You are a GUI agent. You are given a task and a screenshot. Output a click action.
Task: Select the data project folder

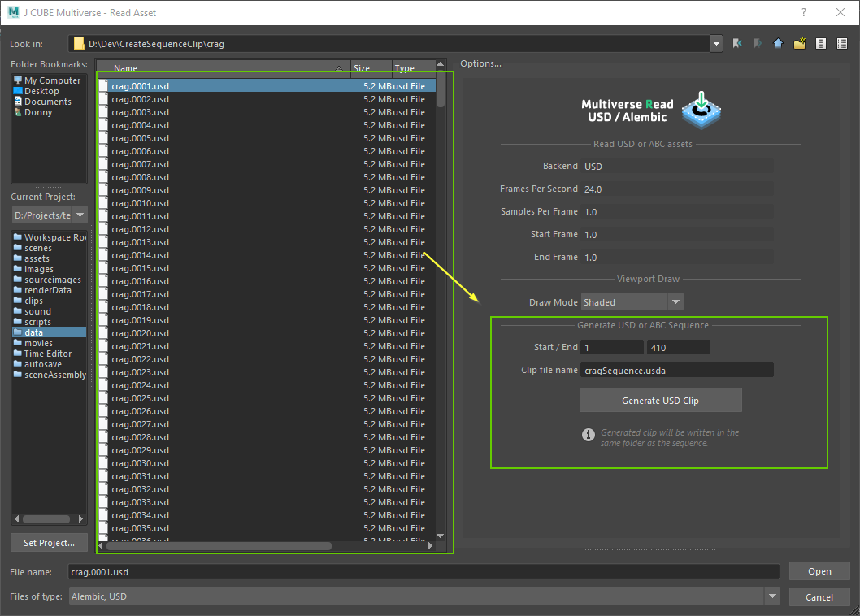50,332
